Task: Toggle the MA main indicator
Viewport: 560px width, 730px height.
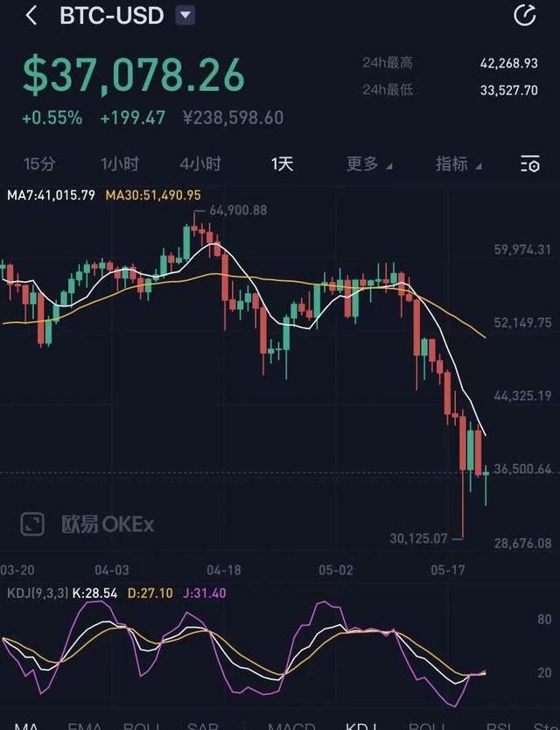Action: pyautogui.click(x=26, y=726)
